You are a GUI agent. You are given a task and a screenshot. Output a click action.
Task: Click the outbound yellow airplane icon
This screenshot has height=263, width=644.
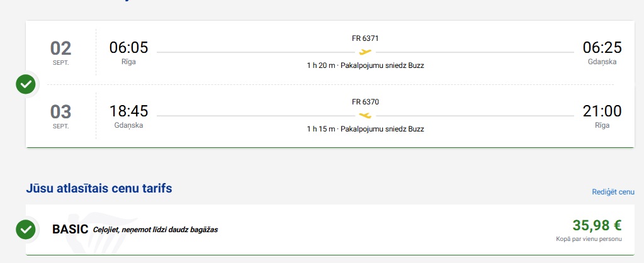(x=365, y=52)
